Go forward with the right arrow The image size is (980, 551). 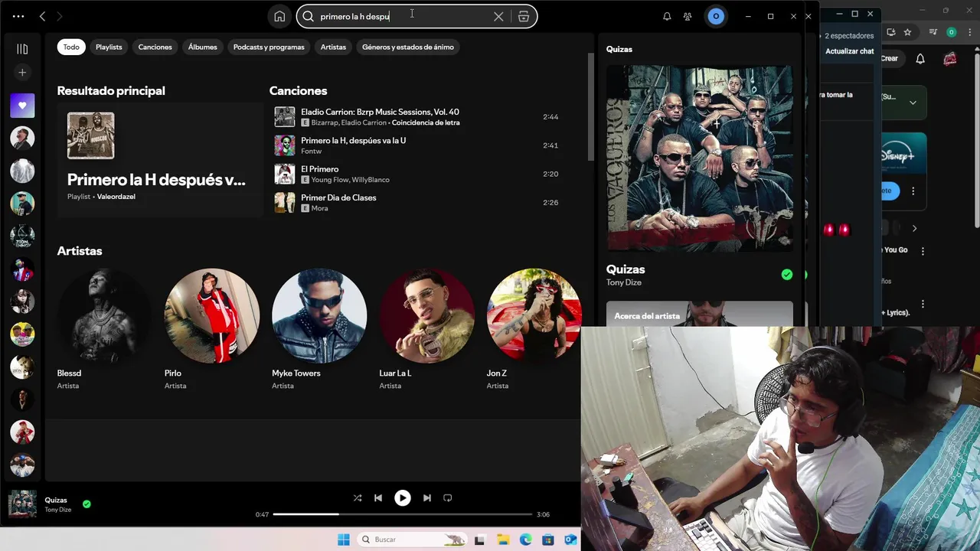pyautogui.click(x=60, y=16)
